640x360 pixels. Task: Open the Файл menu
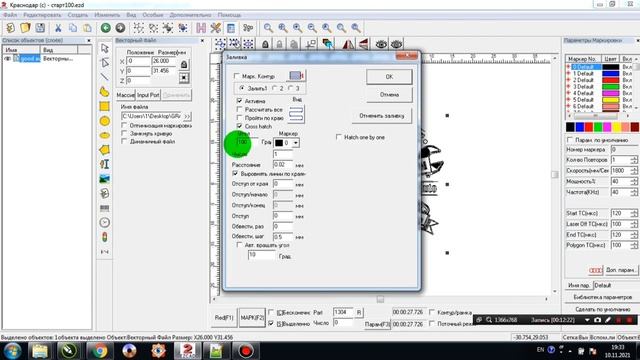point(10,15)
